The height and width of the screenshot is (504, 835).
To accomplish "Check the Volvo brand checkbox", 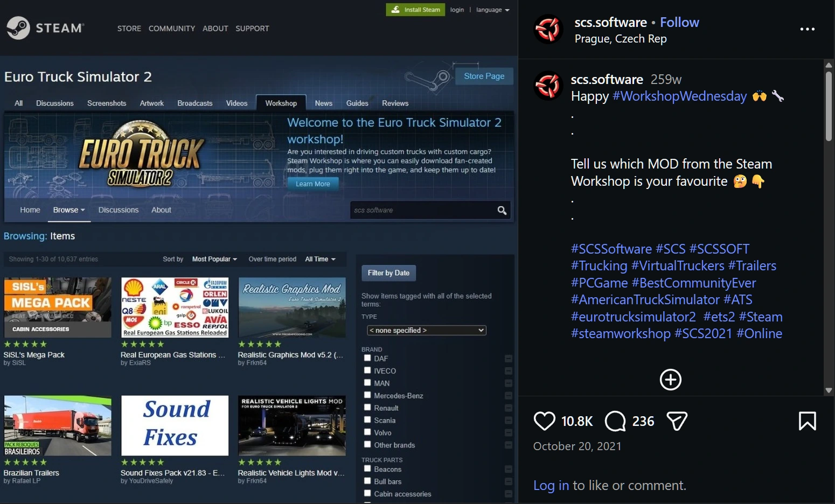I will tap(367, 432).
